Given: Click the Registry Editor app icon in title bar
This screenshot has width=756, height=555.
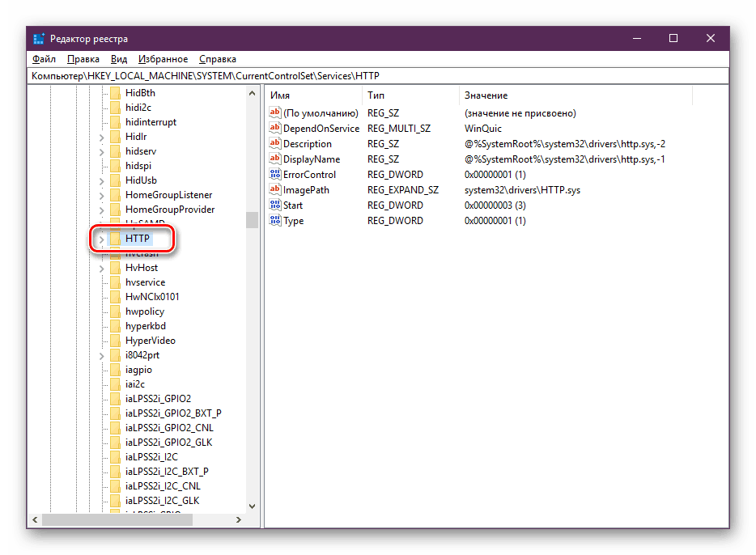Looking at the screenshot, I should [x=39, y=39].
